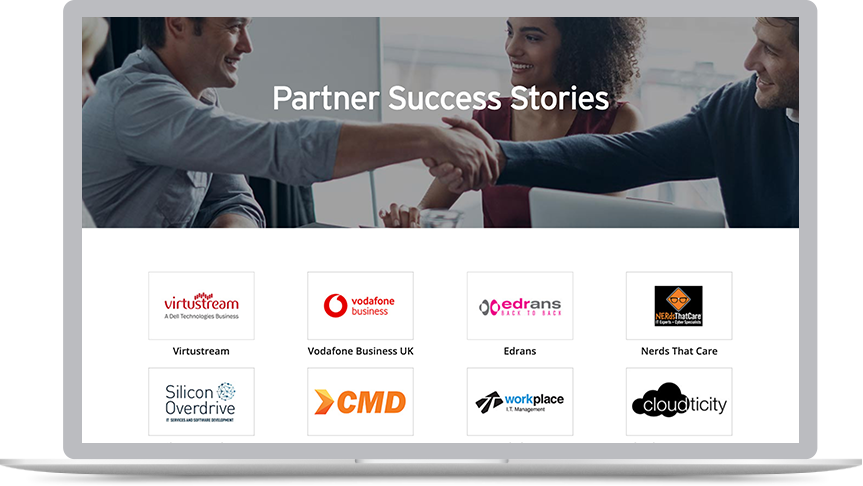This screenshot has height=486, width=863.
Task: Open the Virtustream logo tile
Action: click(201, 305)
